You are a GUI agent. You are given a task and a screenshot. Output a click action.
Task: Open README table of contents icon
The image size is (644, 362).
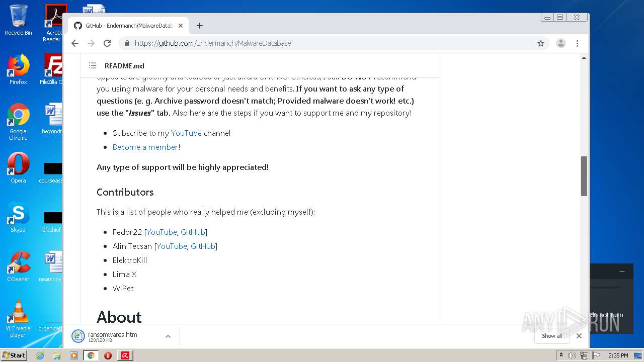pyautogui.click(x=93, y=65)
